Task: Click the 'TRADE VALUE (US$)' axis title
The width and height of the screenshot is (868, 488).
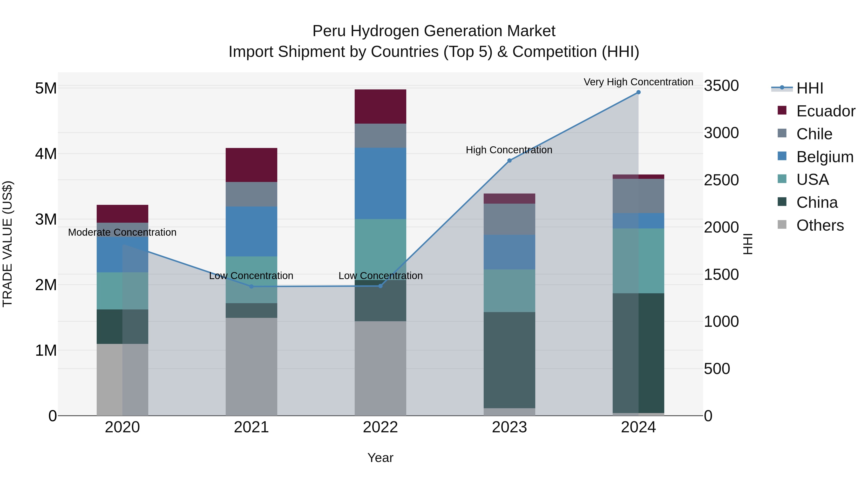Action: pyautogui.click(x=7, y=244)
